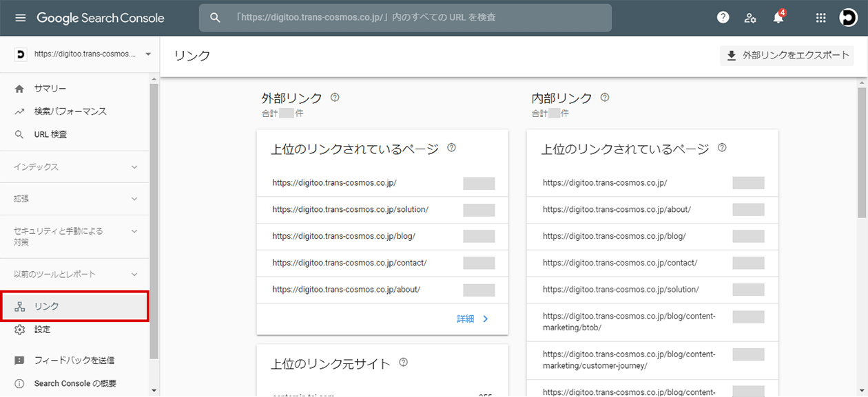Click the chevron arrow next to 詳細
Viewport: 868px width, 397px height.
pyautogui.click(x=486, y=319)
